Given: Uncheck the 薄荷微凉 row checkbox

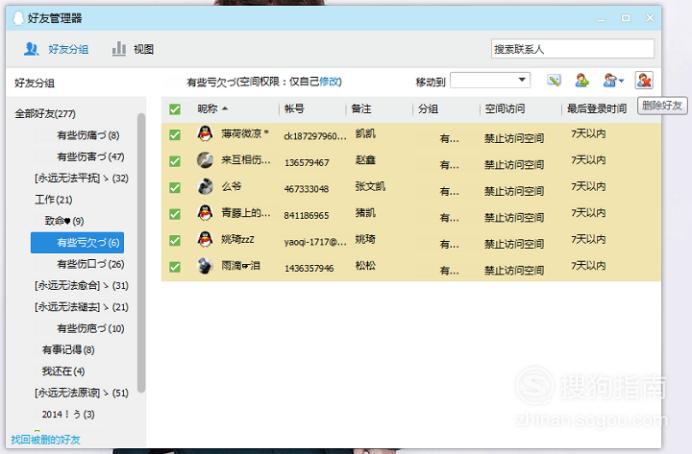Looking at the screenshot, I should coord(175,135).
